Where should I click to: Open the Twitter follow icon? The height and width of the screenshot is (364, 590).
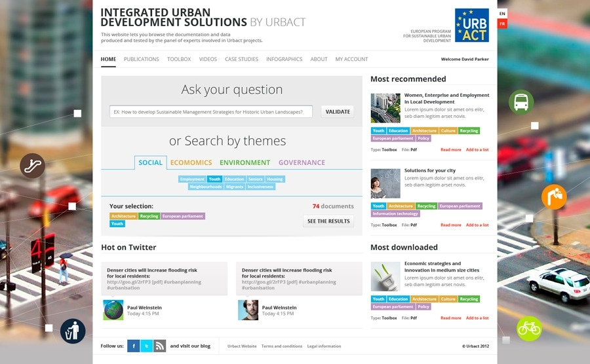click(146, 346)
